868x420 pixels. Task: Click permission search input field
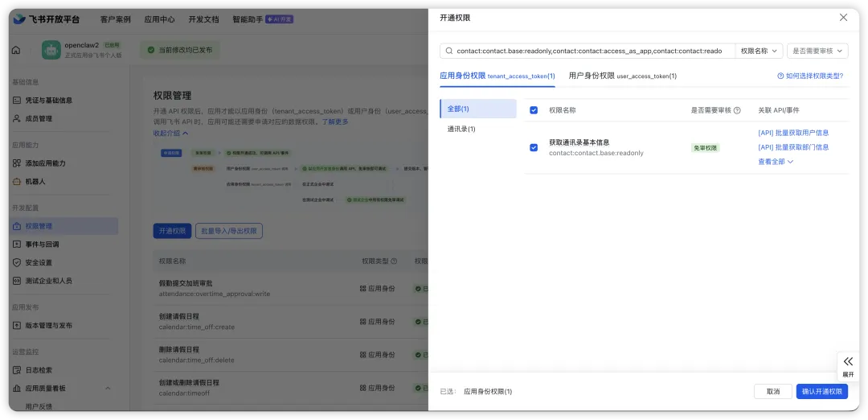pyautogui.click(x=589, y=51)
